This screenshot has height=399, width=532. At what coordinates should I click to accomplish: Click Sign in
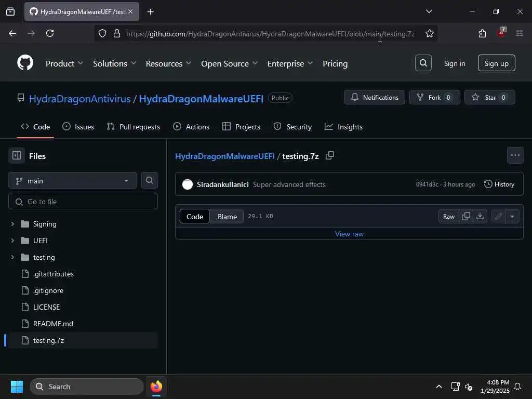pyautogui.click(x=454, y=63)
